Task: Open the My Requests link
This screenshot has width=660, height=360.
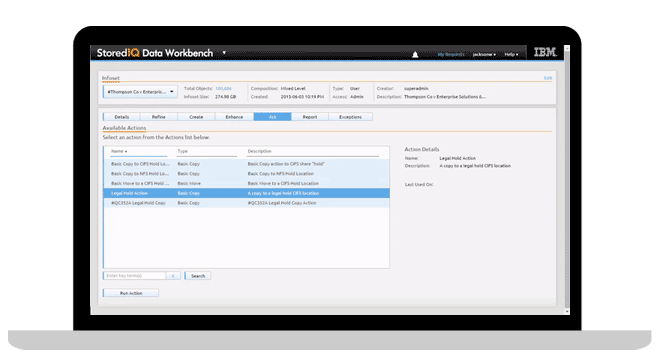Action: (x=451, y=54)
